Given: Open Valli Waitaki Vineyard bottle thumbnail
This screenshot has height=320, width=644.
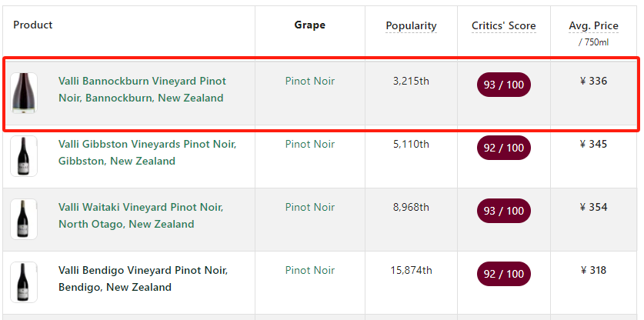Looking at the screenshot, I should [24, 219].
